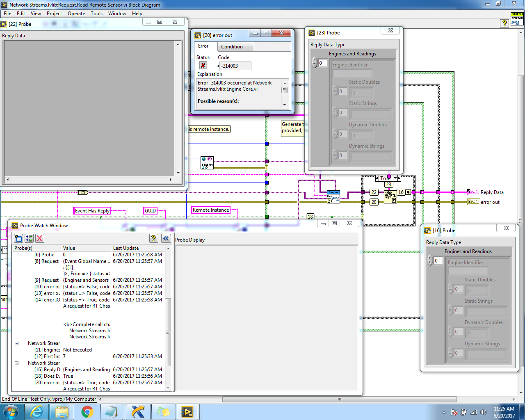Open Windows Start menu

tap(11, 412)
